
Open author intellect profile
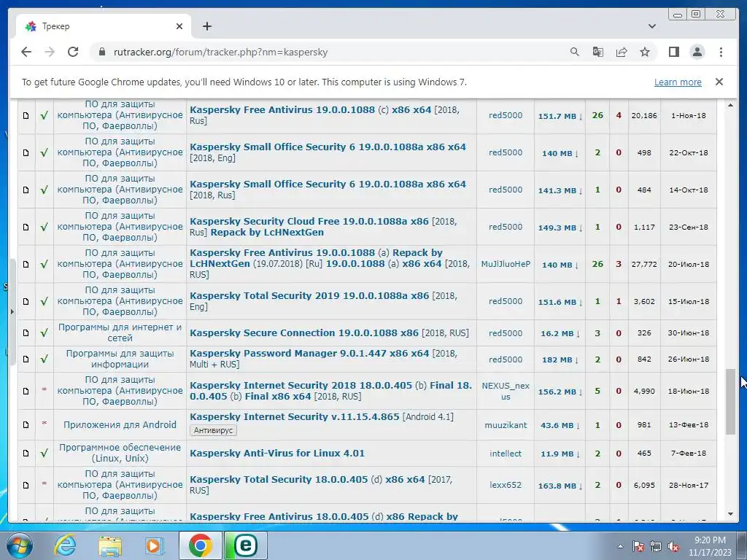[506, 454]
